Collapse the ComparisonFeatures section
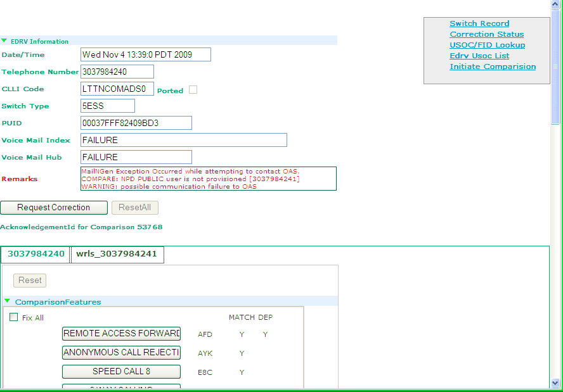 7,302
